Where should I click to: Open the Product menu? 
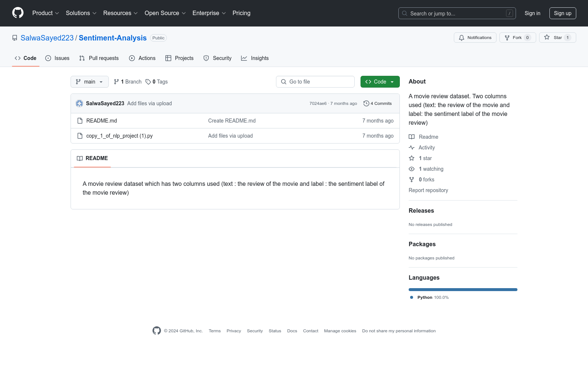point(46,13)
